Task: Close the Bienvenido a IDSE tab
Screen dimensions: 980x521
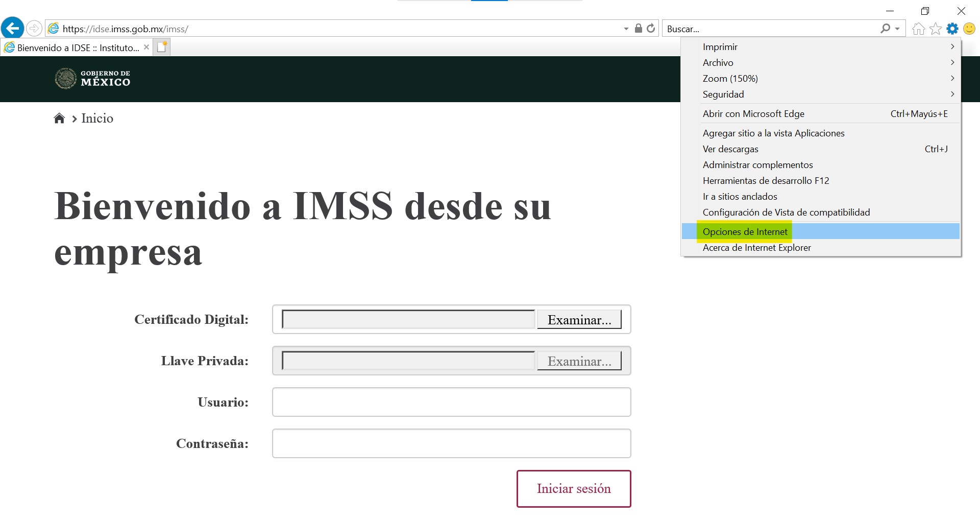Action: 146,47
